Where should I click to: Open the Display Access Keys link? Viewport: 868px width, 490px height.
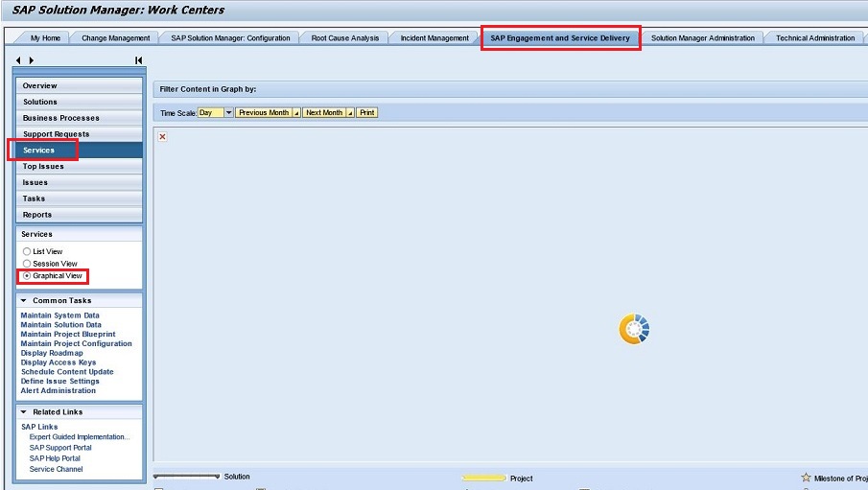click(x=59, y=362)
